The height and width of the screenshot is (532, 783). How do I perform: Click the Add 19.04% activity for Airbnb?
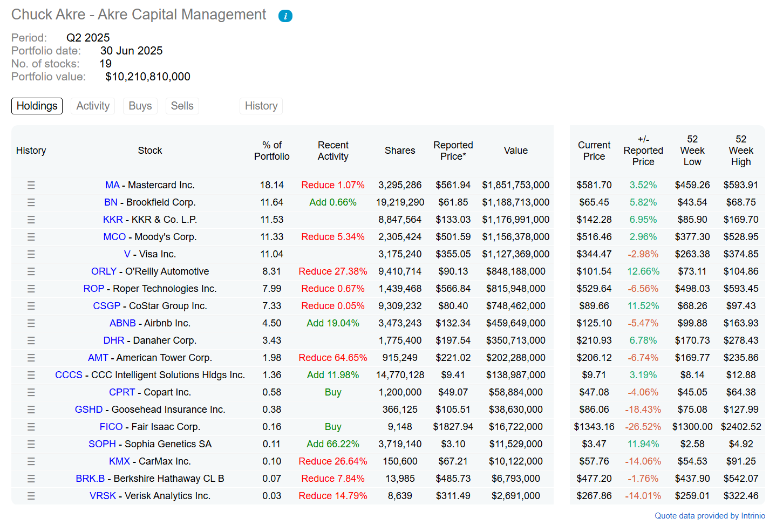tap(333, 323)
